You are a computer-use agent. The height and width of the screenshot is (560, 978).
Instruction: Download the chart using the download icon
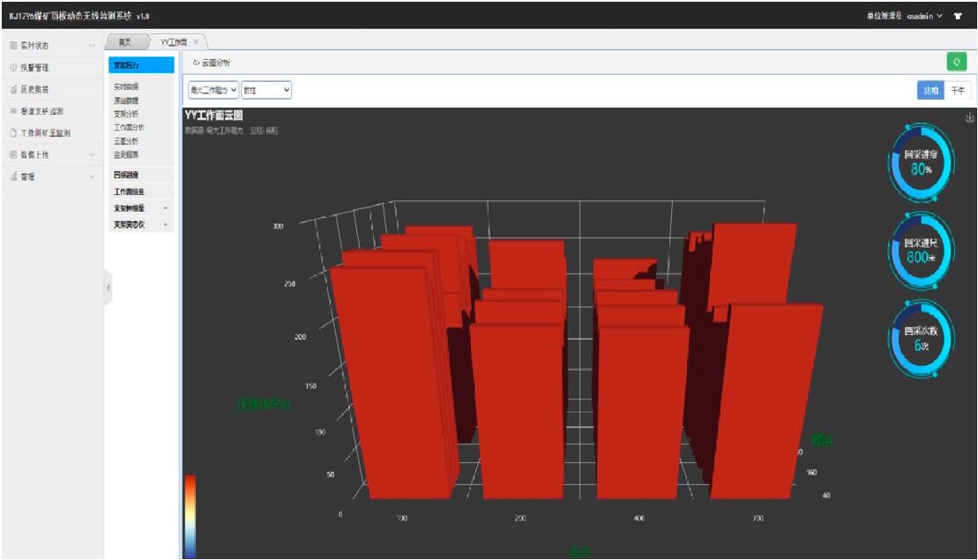click(x=969, y=117)
